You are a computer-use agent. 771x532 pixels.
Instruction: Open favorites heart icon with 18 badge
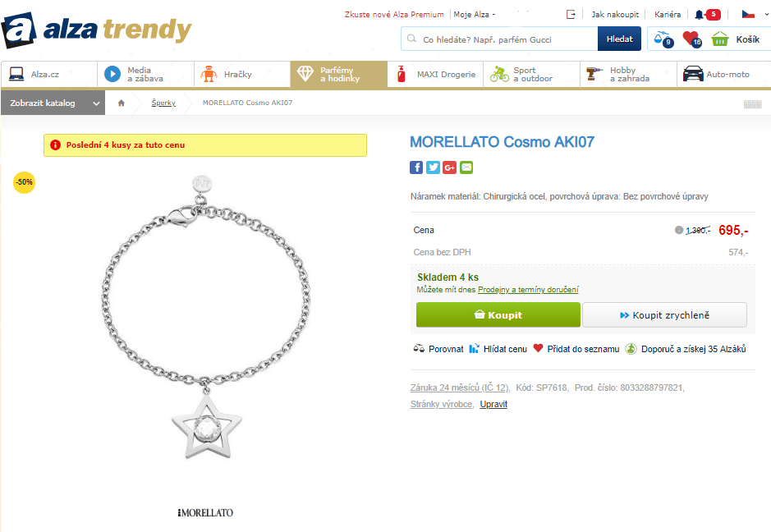pos(691,39)
